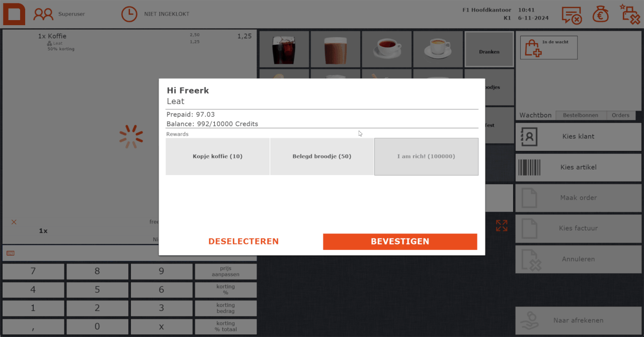Switch to the Bestelbonnen tab
The height and width of the screenshot is (337, 644).
581,115
